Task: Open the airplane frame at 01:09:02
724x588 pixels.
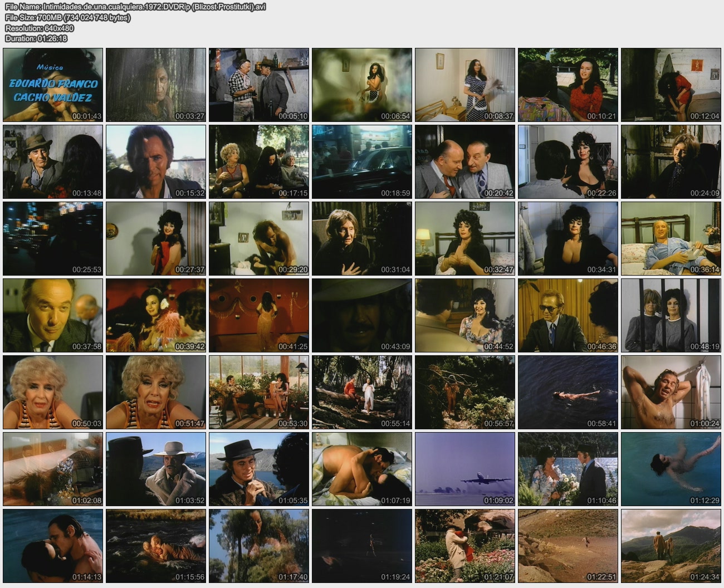Action: (x=465, y=469)
